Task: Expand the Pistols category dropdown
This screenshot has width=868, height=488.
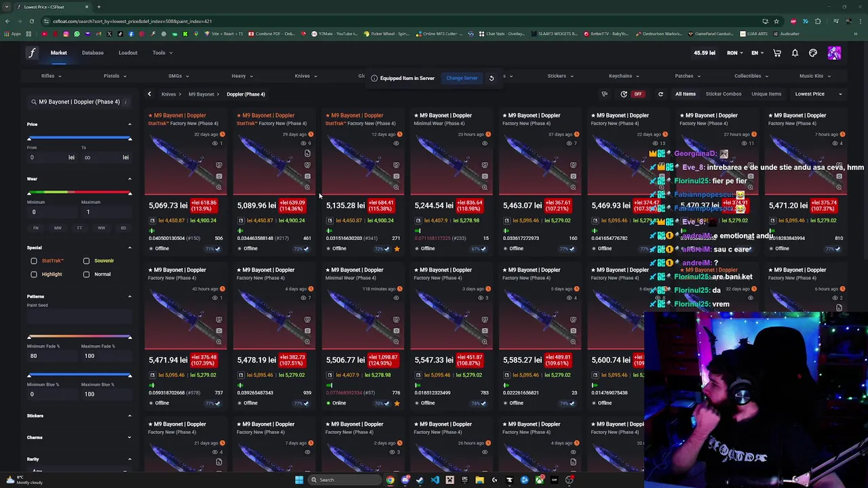Action: pyautogui.click(x=115, y=76)
